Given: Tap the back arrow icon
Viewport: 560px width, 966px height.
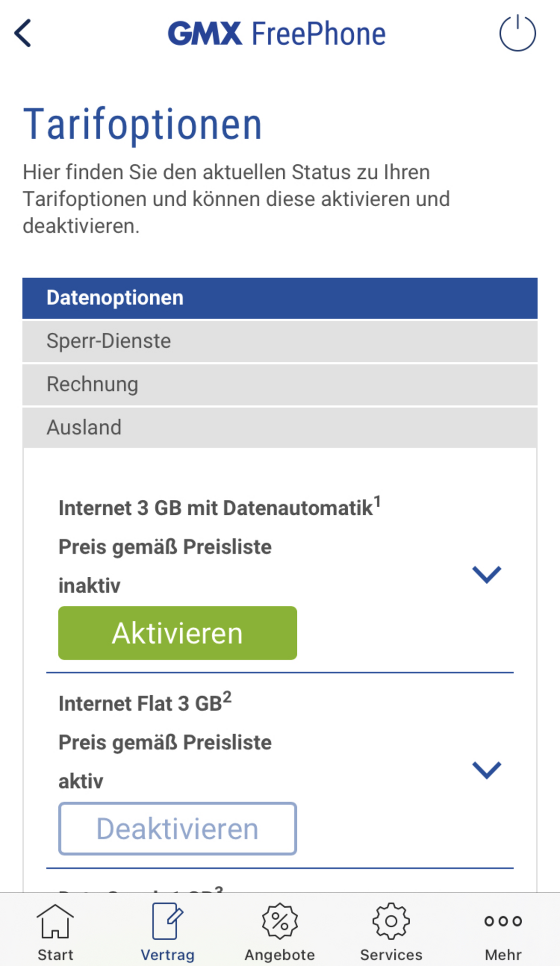Looking at the screenshot, I should pyautogui.click(x=22, y=33).
